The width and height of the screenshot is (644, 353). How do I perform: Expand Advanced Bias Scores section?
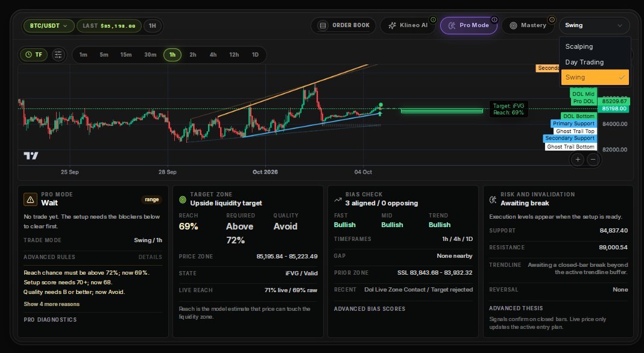tap(369, 309)
